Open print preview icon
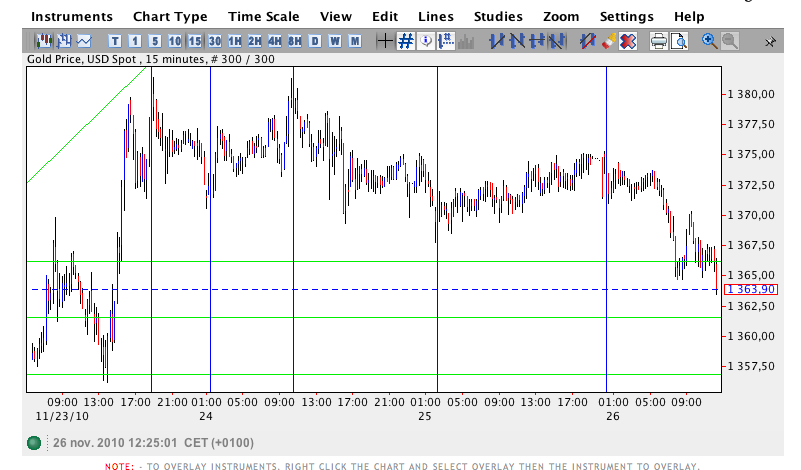Screen dimensions: 801x470 click(679, 41)
